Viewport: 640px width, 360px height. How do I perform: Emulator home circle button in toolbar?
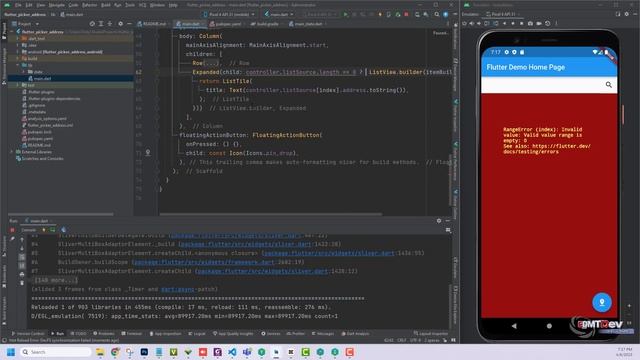pyautogui.click(x=513, y=23)
